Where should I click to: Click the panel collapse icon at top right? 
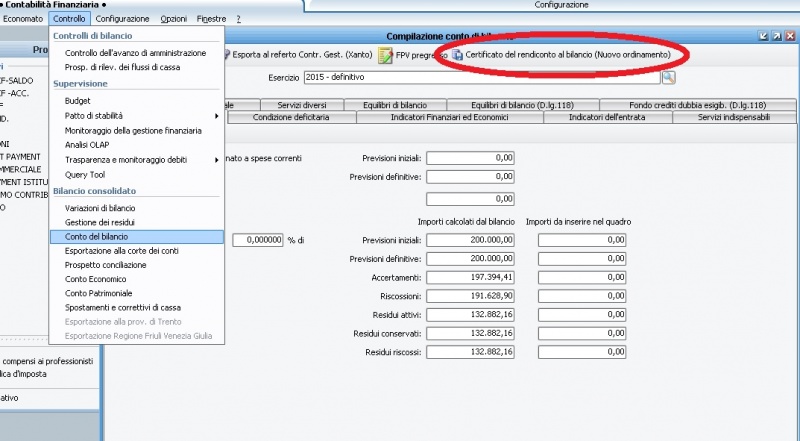[764, 36]
